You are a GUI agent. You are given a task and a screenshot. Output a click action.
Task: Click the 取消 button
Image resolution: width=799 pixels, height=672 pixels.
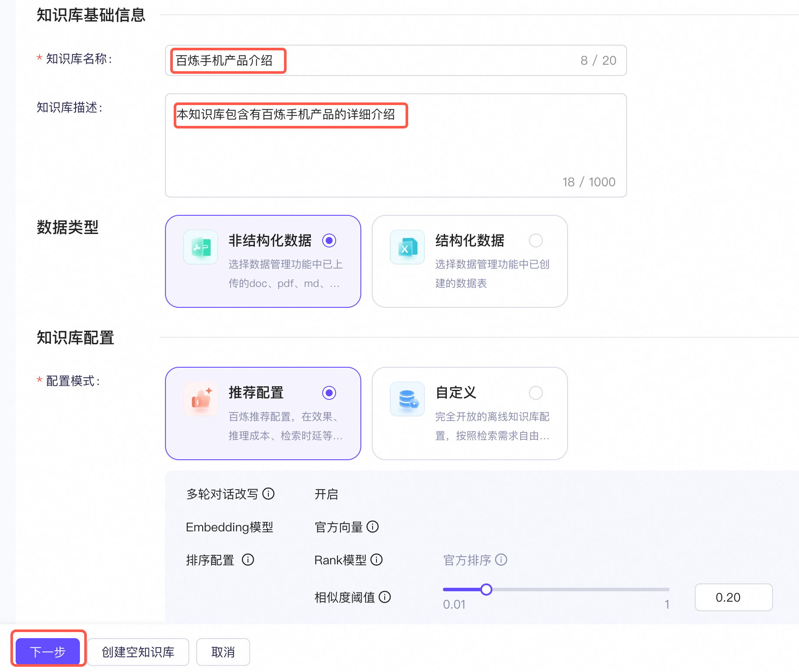pyautogui.click(x=223, y=652)
